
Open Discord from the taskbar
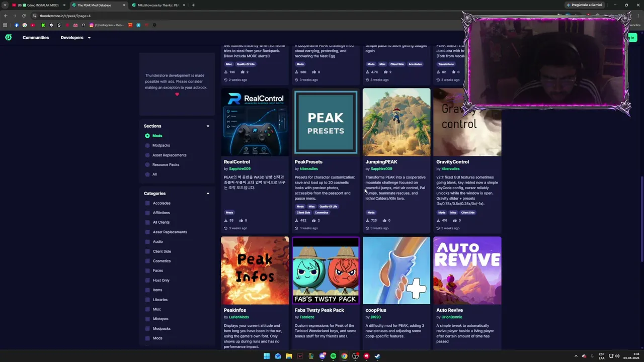tap(322, 356)
